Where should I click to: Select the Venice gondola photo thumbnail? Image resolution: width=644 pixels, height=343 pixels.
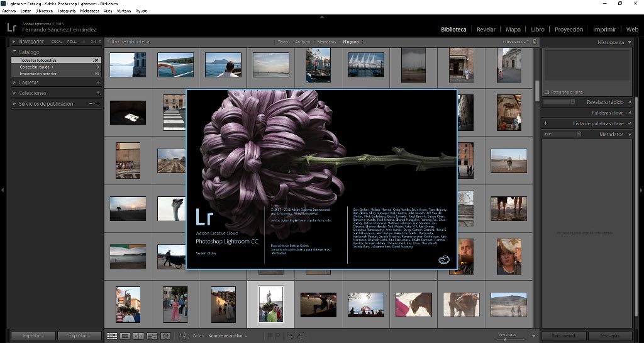[318, 65]
